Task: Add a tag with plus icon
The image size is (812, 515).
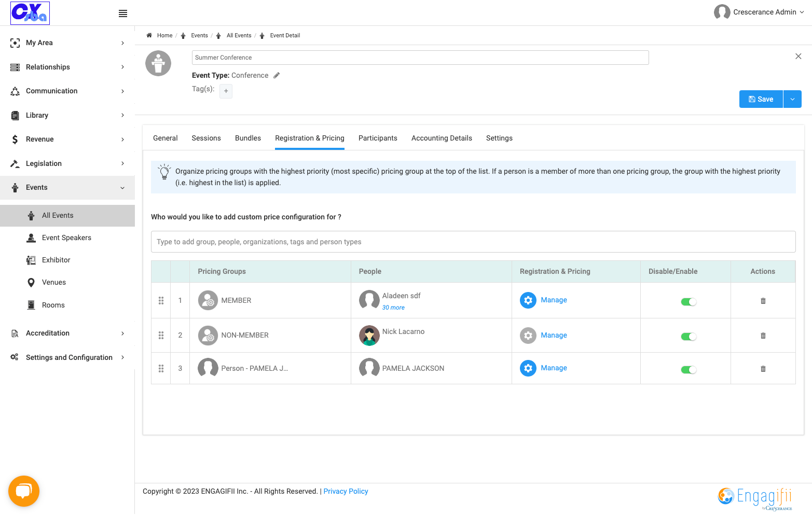Action: pos(226,91)
